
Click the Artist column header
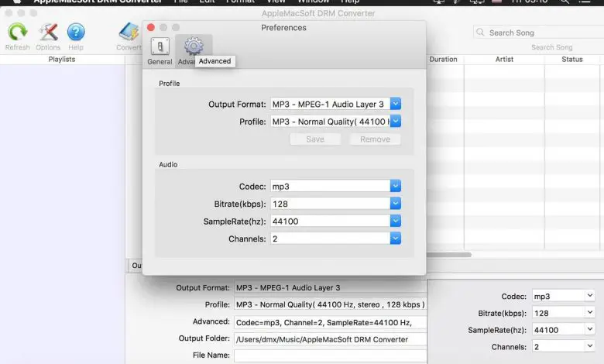504,60
